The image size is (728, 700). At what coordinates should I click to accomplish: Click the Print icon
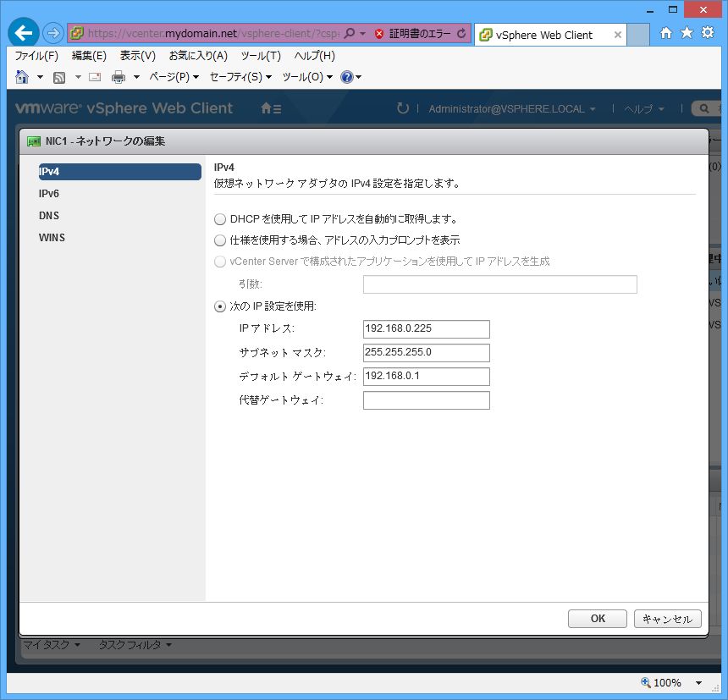(119, 77)
